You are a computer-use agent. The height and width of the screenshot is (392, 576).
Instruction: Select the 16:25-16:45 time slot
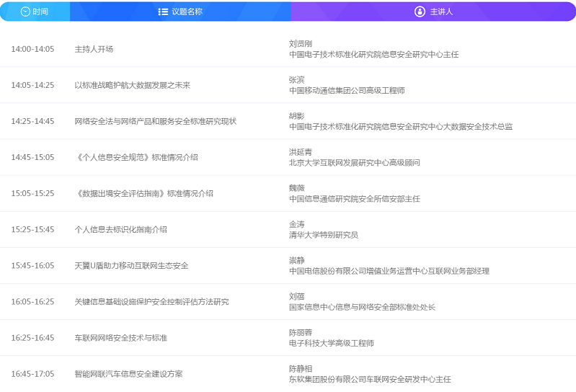32,337
